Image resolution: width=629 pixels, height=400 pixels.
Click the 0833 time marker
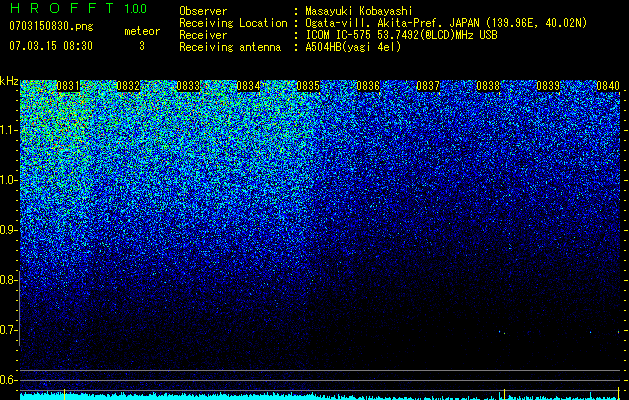point(188,86)
